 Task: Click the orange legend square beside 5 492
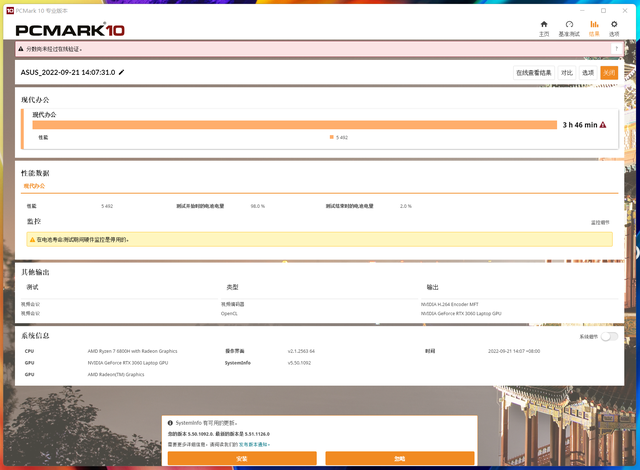[332, 137]
